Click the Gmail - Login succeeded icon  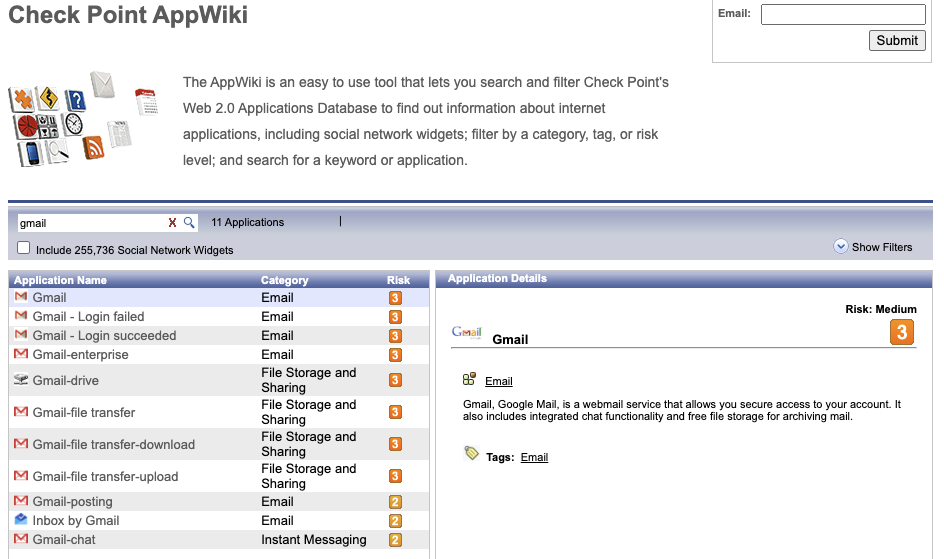[x=21, y=335]
